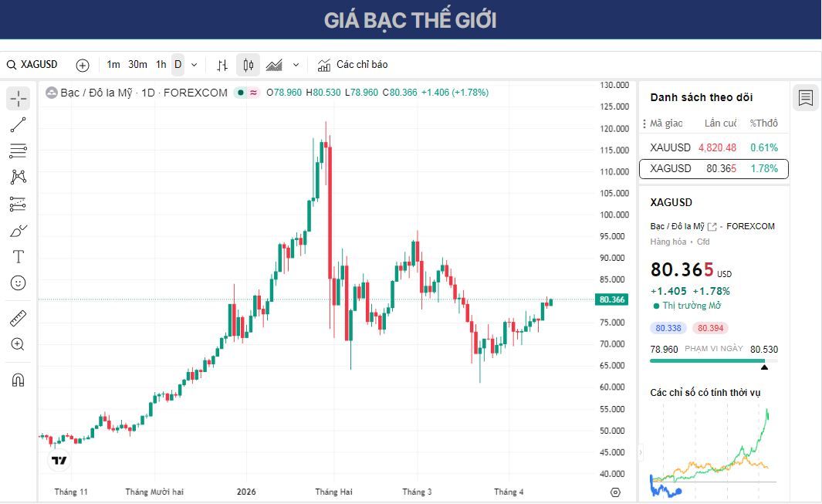822x504 pixels.
Task: Click the 2026 time axis label
Action: tap(246, 492)
